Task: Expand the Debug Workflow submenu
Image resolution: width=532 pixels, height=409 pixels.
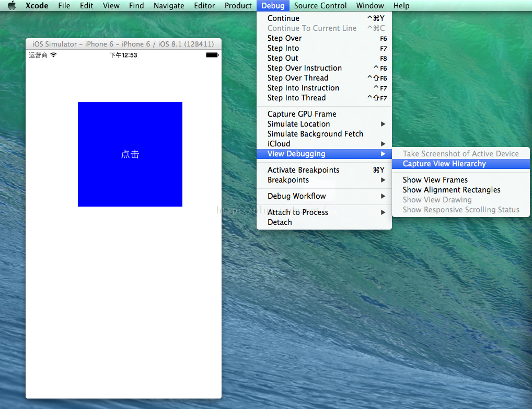Action: click(x=324, y=196)
